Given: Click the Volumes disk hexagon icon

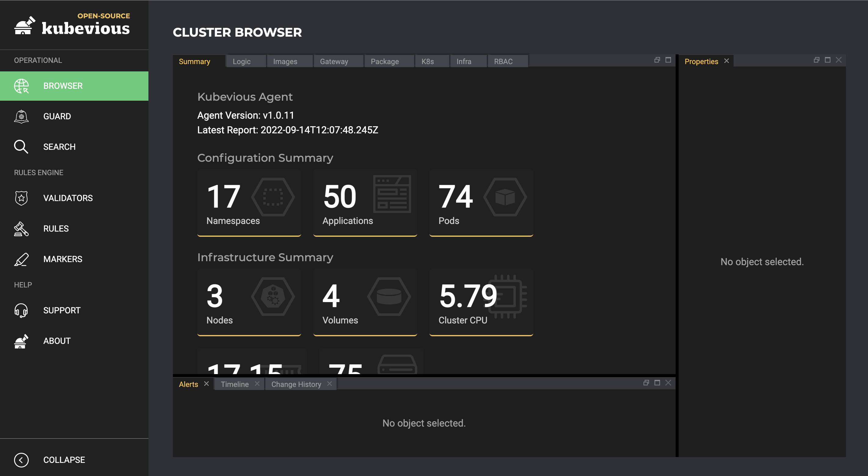Looking at the screenshot, I should point(389,297).
